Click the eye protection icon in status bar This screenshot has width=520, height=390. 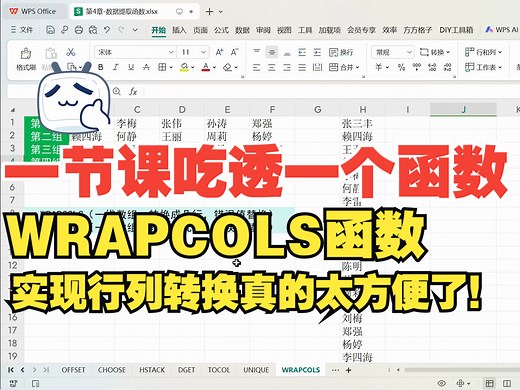442,383
